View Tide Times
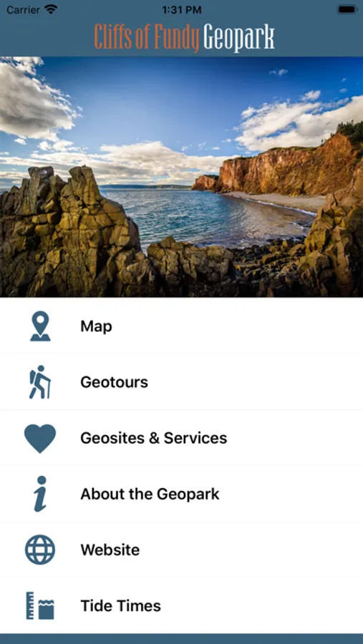363x644 pixels. pos(181,605)
